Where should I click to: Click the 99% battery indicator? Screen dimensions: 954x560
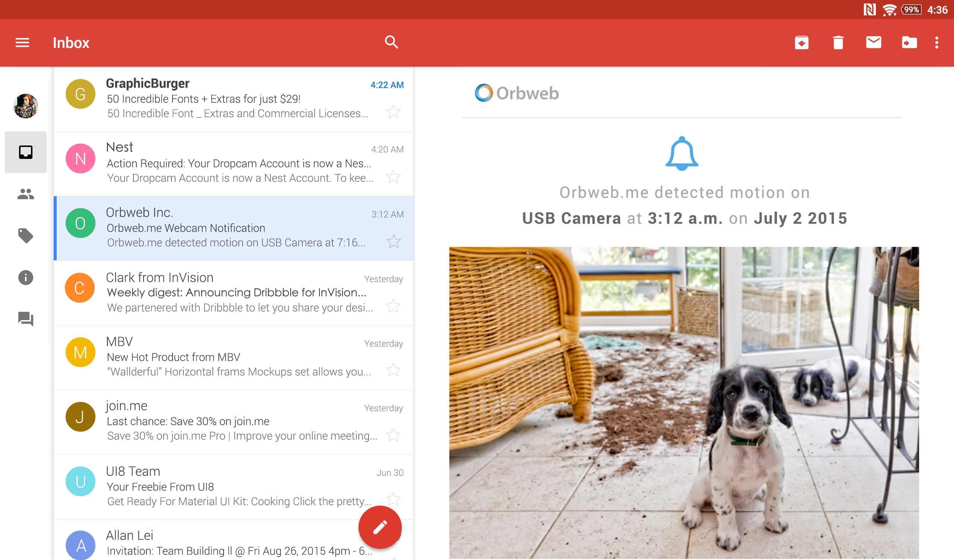click(911, 9)
